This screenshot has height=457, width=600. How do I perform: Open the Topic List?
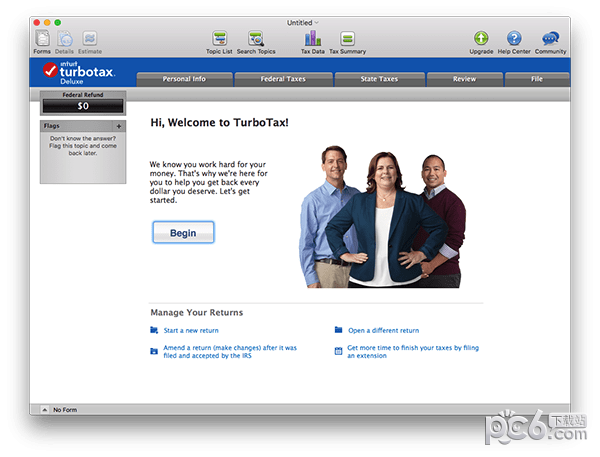219,39
